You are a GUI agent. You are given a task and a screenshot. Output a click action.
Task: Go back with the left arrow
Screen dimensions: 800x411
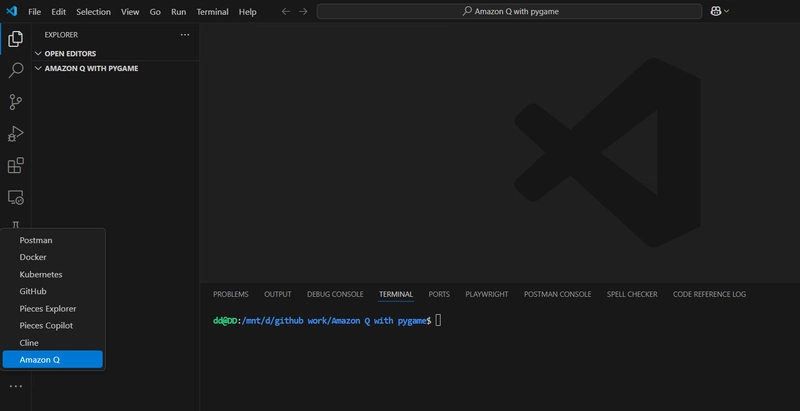click(286, 11)
